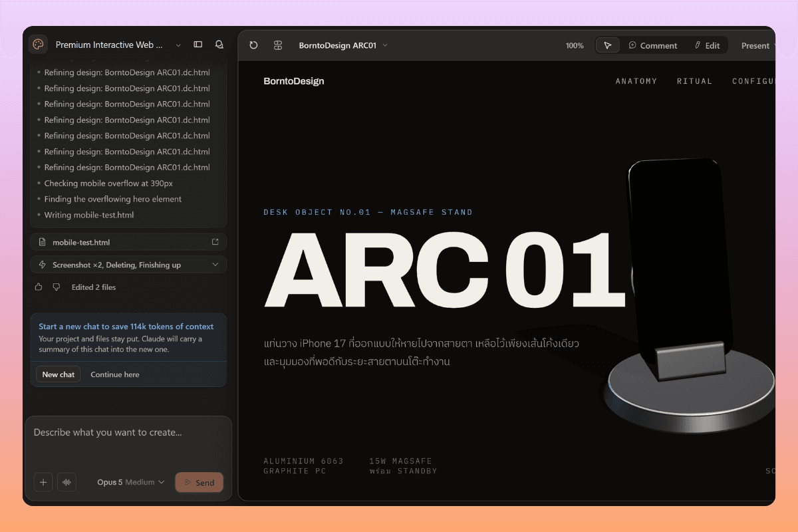Screen dimensions: 798x532
Task: Expand Screenshot ×2, Deleting, Finishing up row
Action: pyautogui.click(x=128, y=265)
